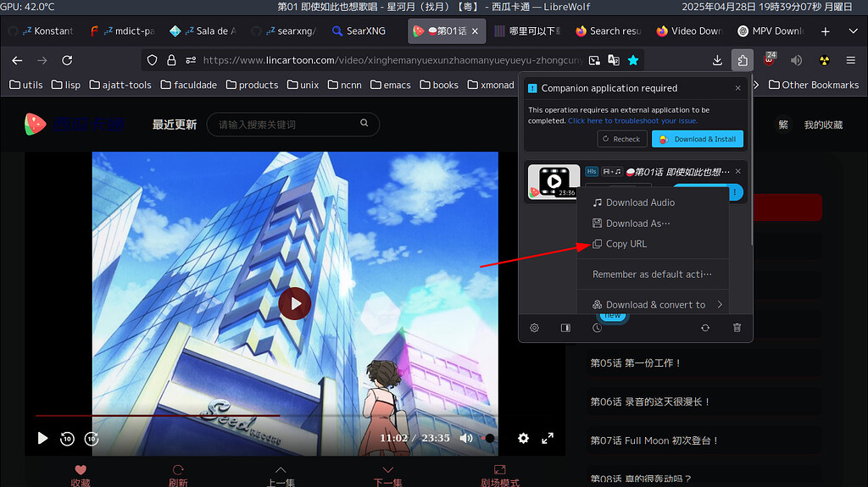Click the uBlock Origin extension icon
Image resolution: width=868 pixels, height=487 pixels.
(x=770, y=60)
